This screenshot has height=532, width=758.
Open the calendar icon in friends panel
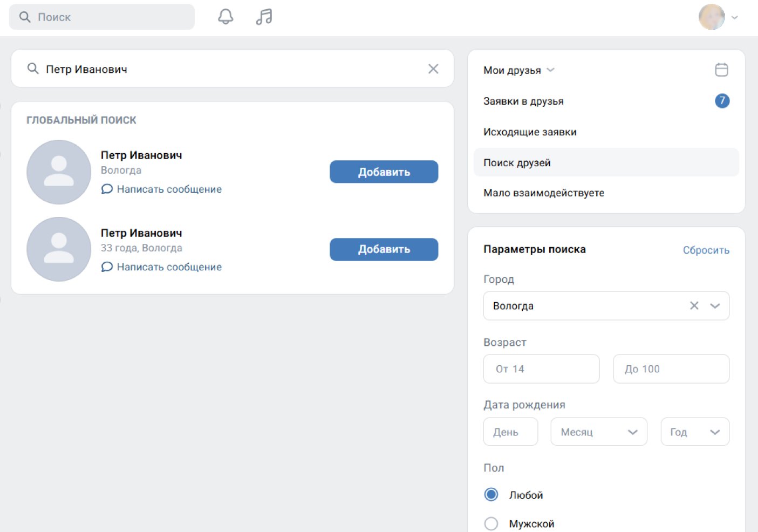(721, 70)
